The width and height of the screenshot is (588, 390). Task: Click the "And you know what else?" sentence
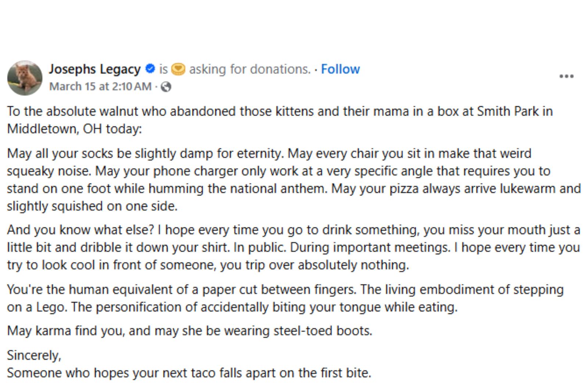point(80,230)
